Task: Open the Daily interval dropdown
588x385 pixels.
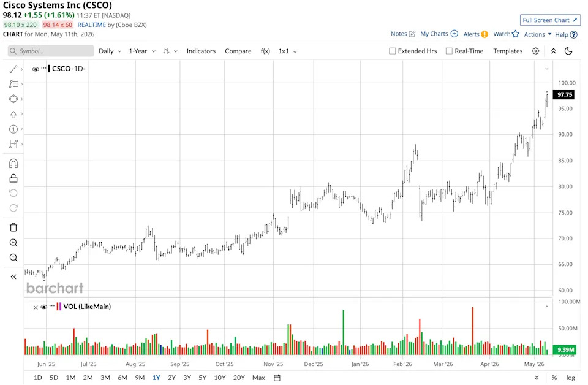Action: [110, 51]
